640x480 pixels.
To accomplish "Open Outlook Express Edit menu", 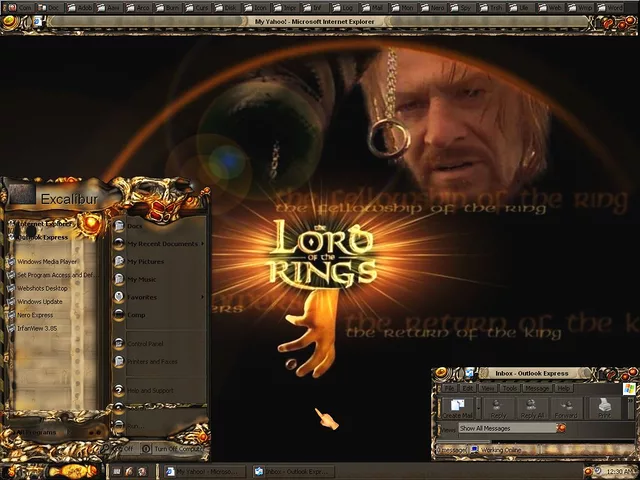I will (467, 388).
